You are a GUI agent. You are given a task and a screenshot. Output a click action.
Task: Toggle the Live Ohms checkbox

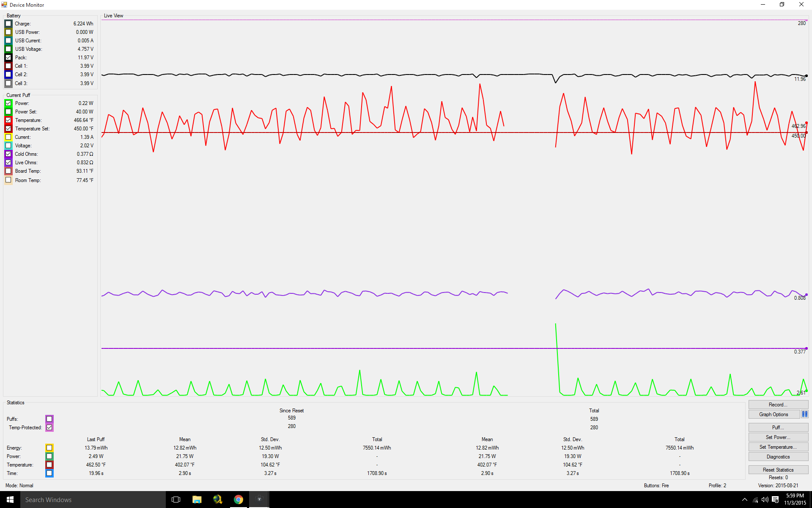click(x=8, y=163)
